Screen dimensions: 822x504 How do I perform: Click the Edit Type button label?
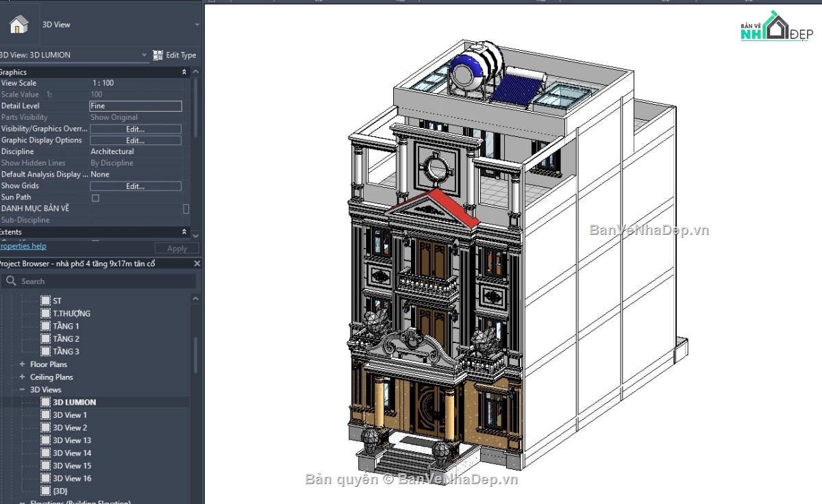pos(181,55)
